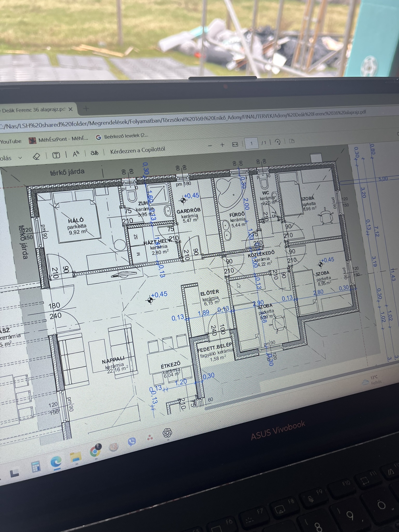Screen dimensions: 399x532
Task: Click the térkő járda text at top
Action: click(x=67, y=172)
